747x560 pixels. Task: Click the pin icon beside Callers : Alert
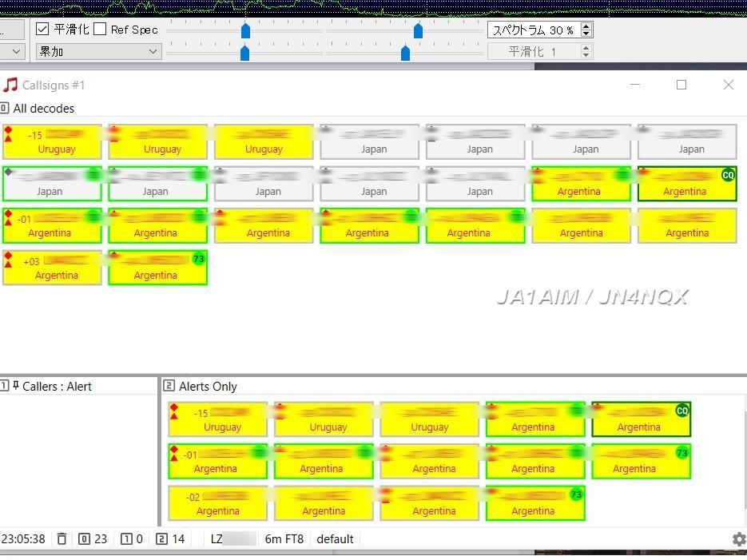pos(15,387)
